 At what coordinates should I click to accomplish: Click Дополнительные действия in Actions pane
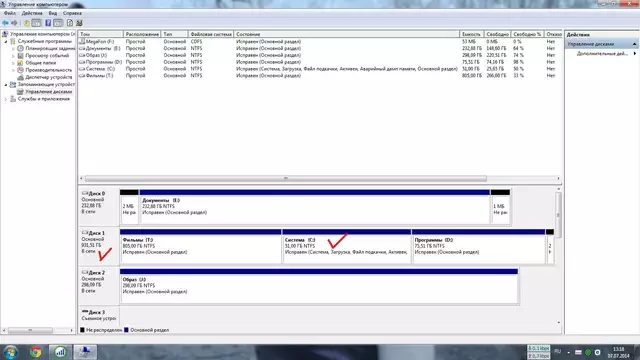pos(602,53)
